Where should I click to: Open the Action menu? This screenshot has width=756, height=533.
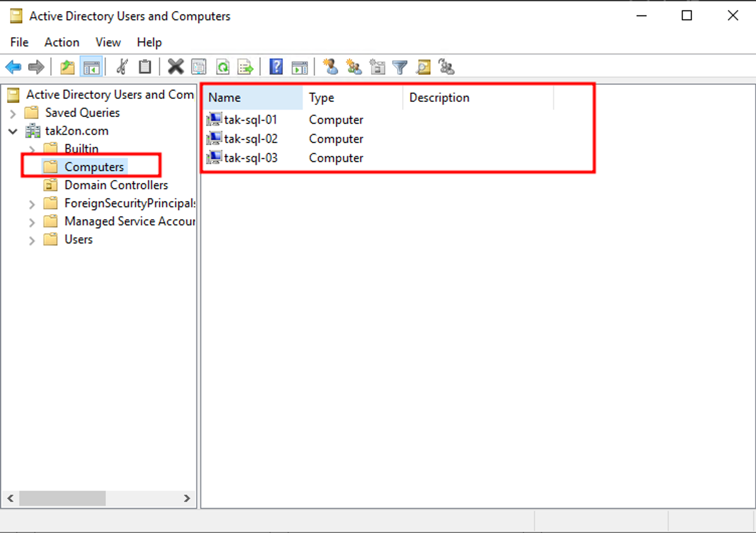(62, 42)
